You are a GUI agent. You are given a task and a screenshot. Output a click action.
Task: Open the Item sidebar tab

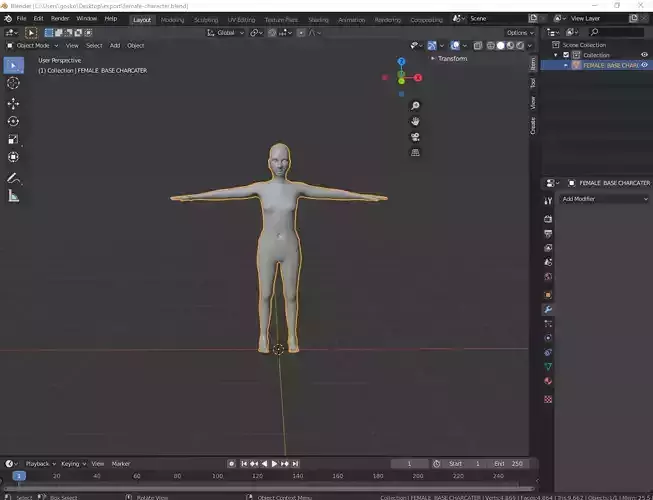pos(533,64)
